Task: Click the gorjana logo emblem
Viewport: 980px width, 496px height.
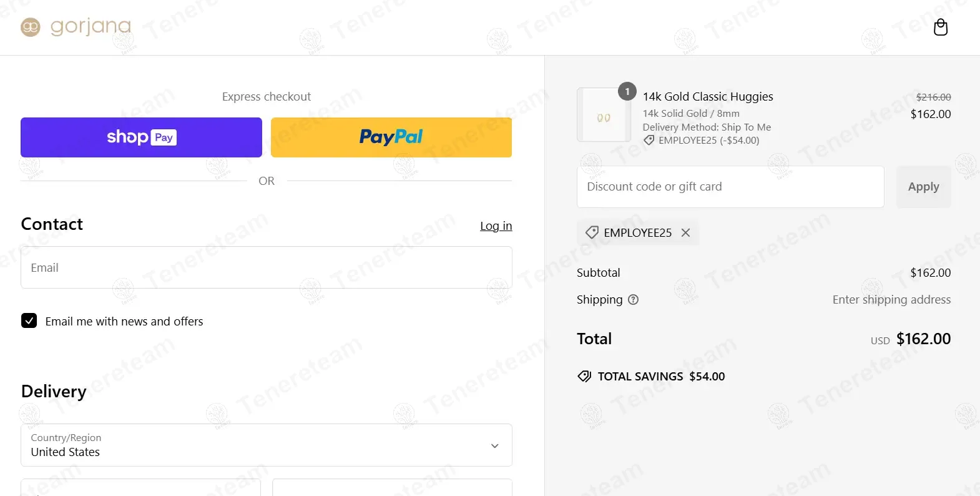Action: 30,27
